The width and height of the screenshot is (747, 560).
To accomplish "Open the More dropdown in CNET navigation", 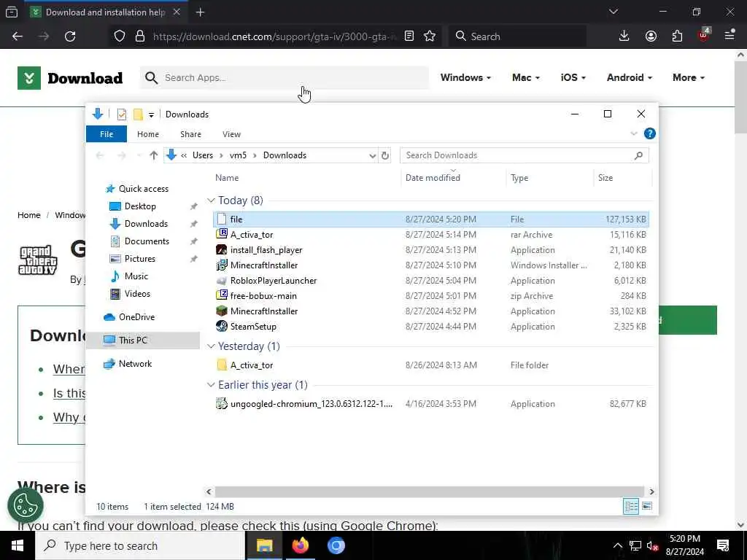I will click(689, 77).
